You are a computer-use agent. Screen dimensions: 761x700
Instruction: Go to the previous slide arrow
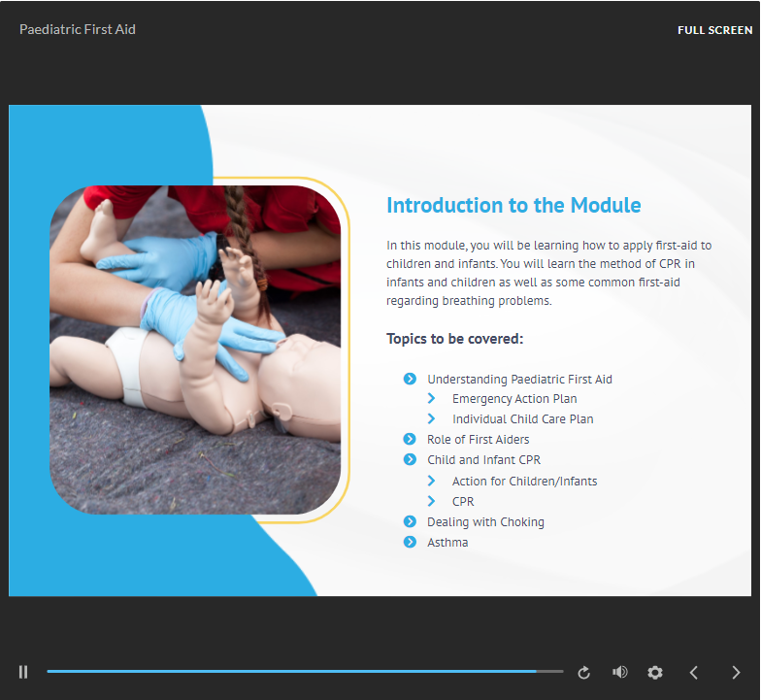click(694, 672)
